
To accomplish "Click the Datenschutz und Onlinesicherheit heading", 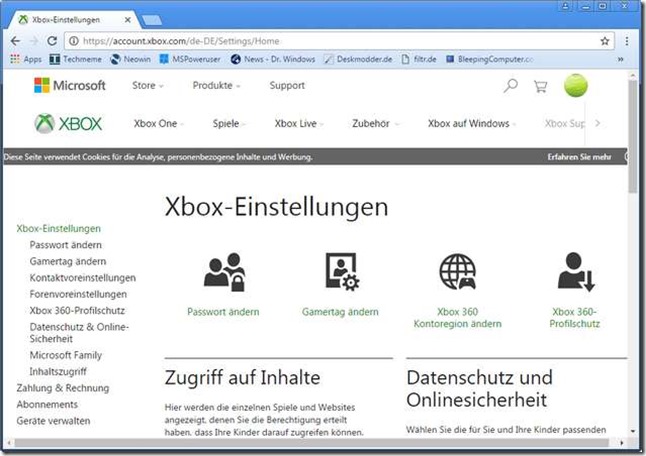I will [480, 389].
